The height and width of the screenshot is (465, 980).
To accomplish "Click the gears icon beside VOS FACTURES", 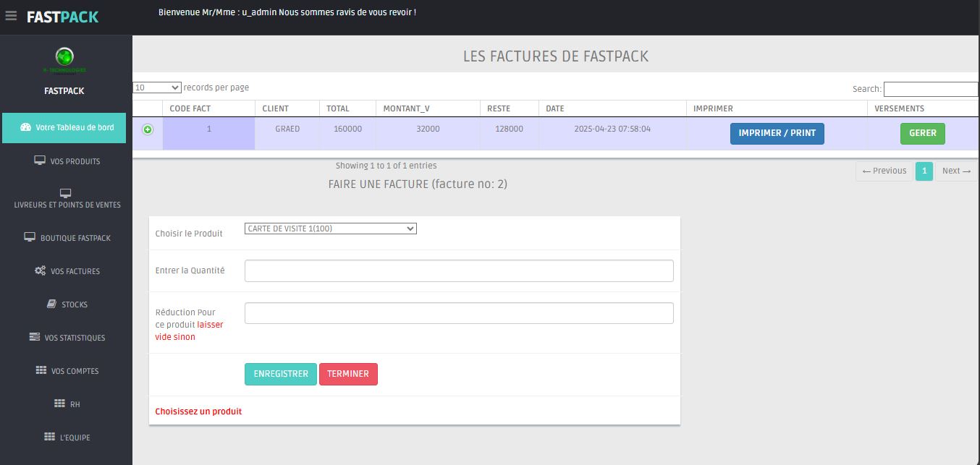I will pos(41,270).
